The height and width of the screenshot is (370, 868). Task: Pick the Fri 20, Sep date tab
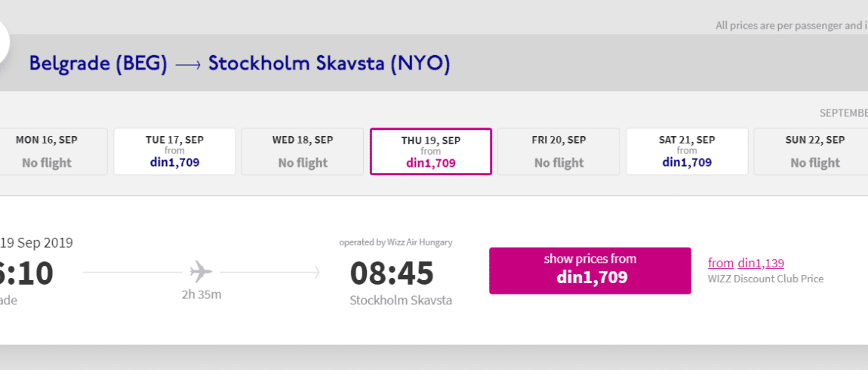coord(559,152)
